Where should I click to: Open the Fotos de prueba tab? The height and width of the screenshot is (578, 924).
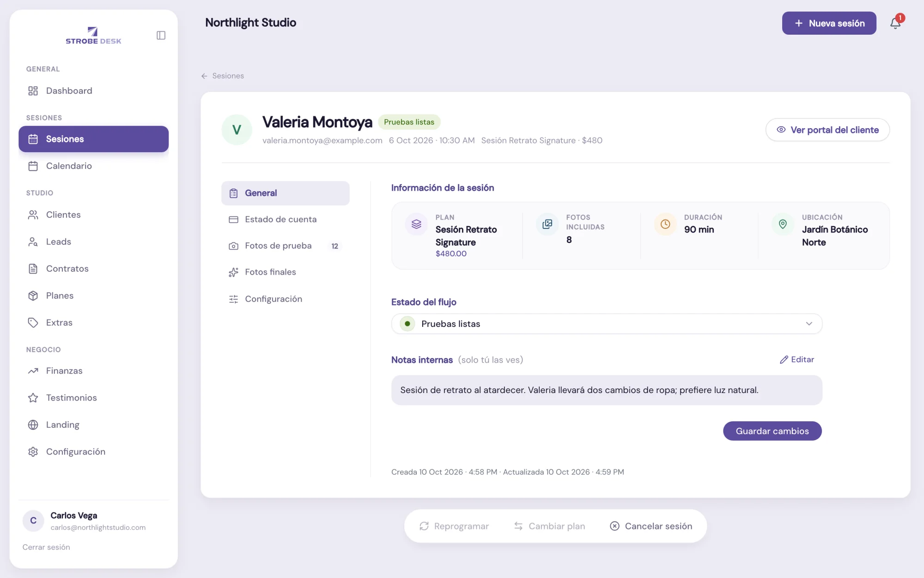[286, 246]
